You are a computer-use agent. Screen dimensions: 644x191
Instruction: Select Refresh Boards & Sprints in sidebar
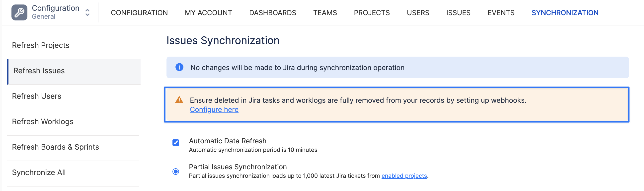tap(56, 147)
